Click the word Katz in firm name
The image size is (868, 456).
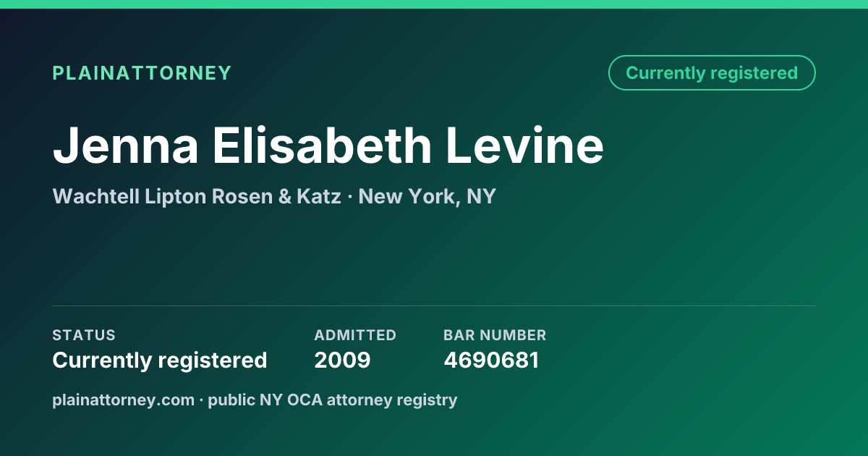[x=318, y=196]
